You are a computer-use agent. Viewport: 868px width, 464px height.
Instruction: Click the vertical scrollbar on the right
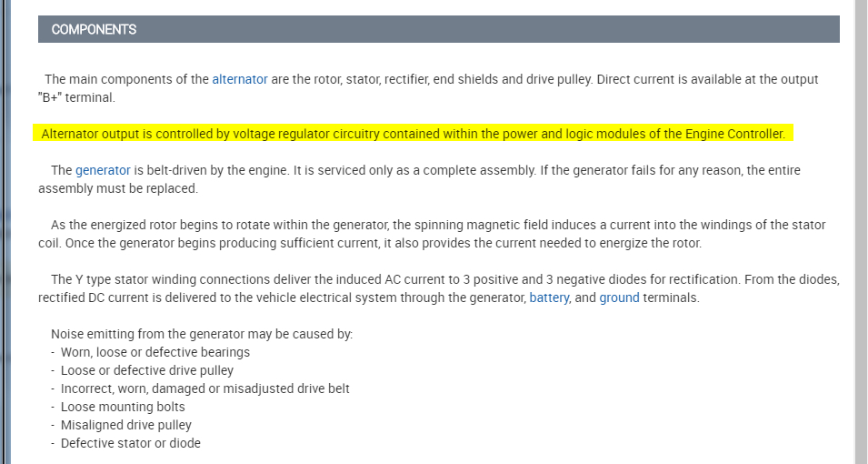862,232
